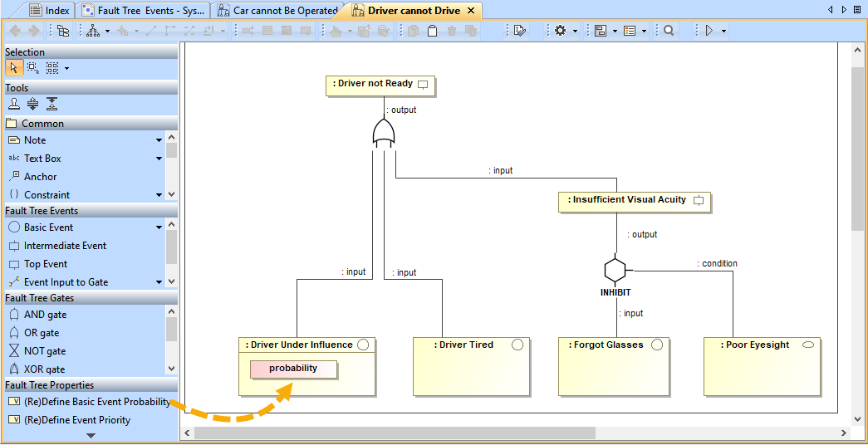Click the validate diagram icon with checkmark
868x445 pixels.
[519, 31]
